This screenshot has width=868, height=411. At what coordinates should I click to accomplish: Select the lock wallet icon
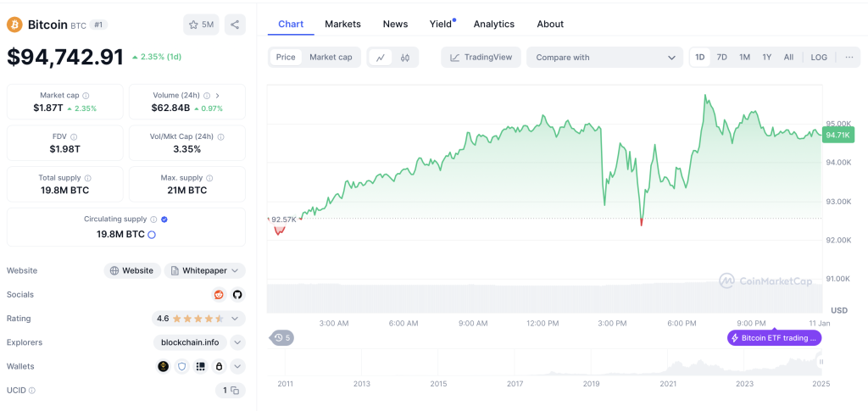(220, 366)
